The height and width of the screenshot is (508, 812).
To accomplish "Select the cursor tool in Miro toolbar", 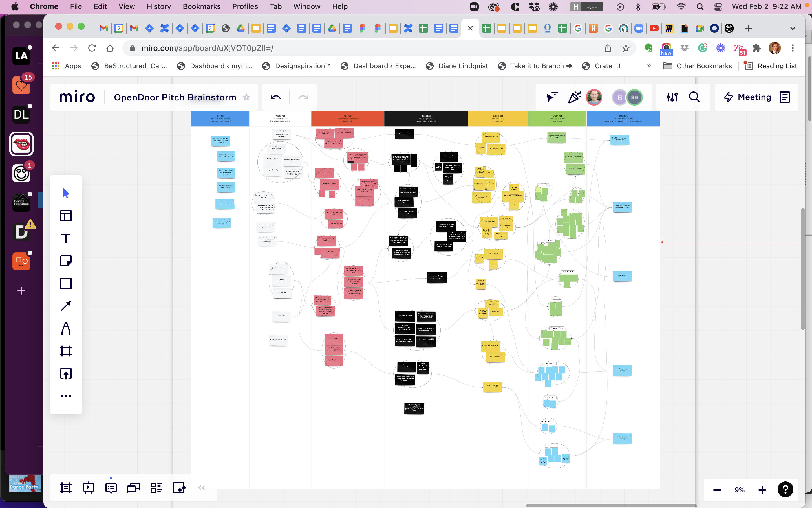I will 66,193.
